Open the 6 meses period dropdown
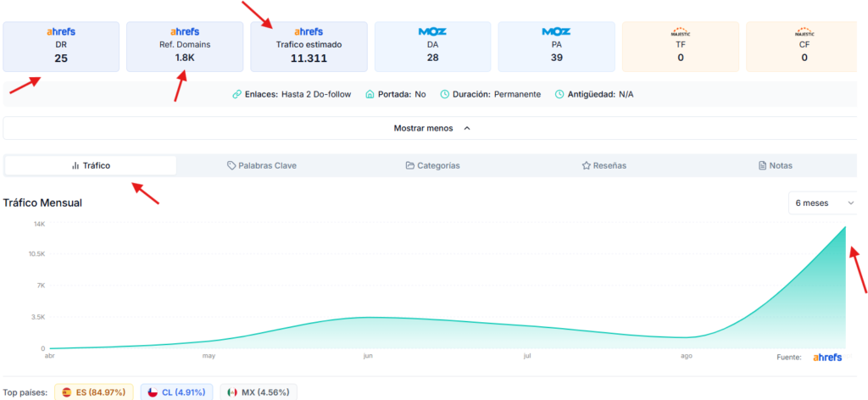The width and height of the screenshot is (868, 400). point(822,203)
